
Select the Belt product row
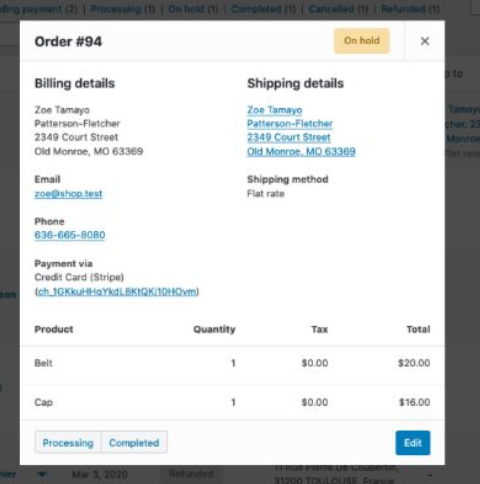(232, 363)
